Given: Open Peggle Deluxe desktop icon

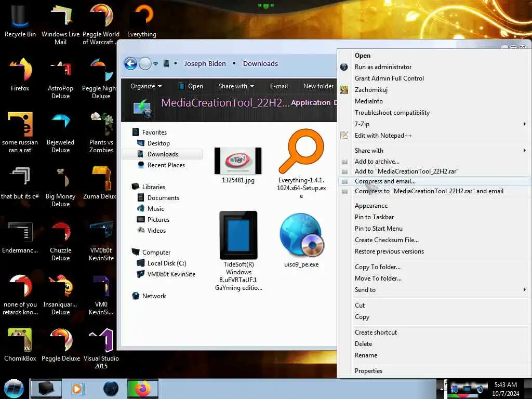Looking at the screenshot, I should pos(60,345).
